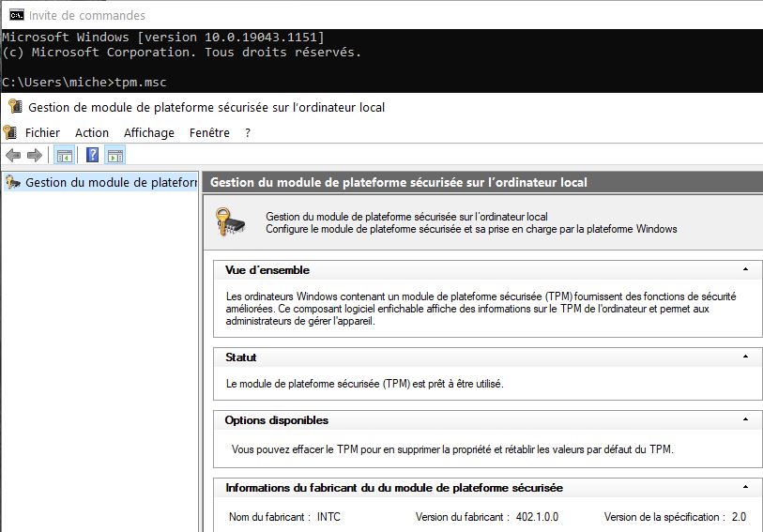
Task: Click the Back arrow toolbar icon
Action: click(13, 156)
